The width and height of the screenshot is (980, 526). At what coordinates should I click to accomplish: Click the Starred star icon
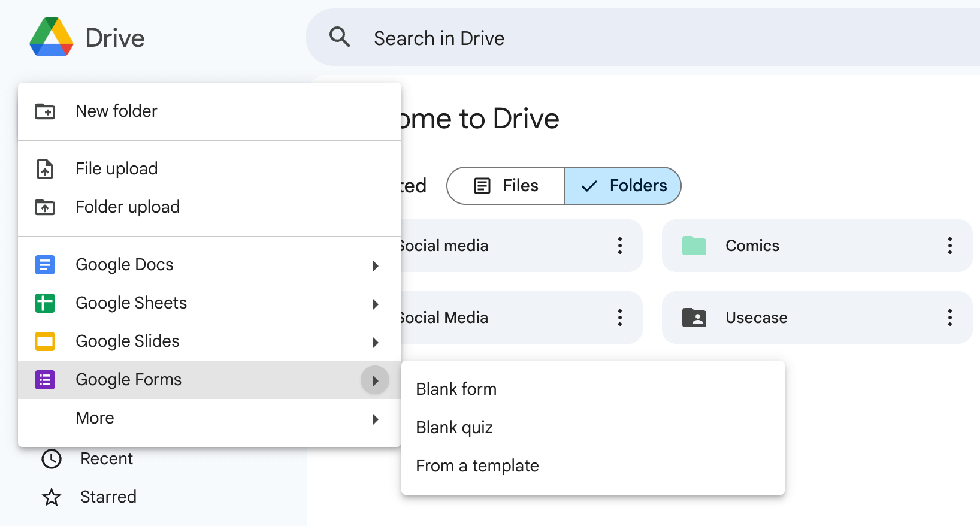click(x=52, y=497)
